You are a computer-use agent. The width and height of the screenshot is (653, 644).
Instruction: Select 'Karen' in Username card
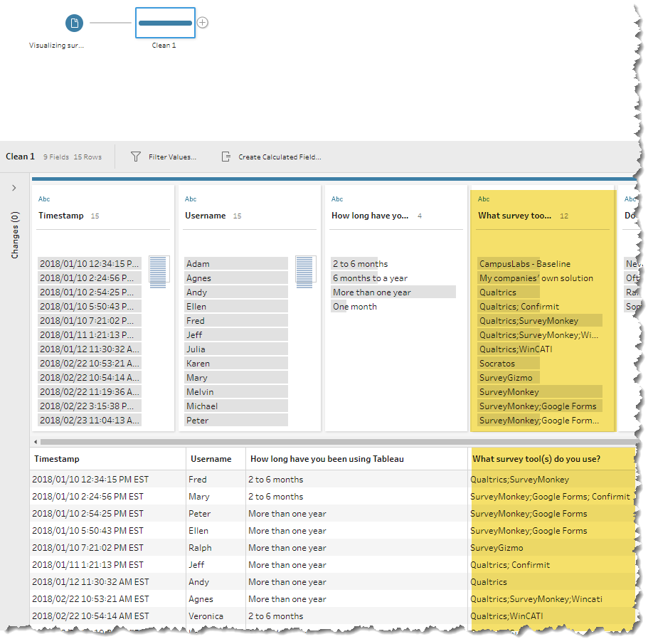pyautogui.click(x=236, y=363)
